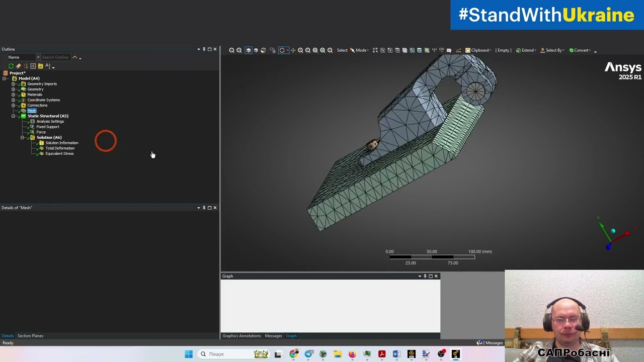Click the eraser clear icon in Outline toolbar
This screenshot has height=362, width=644.
tap(19, 66)
